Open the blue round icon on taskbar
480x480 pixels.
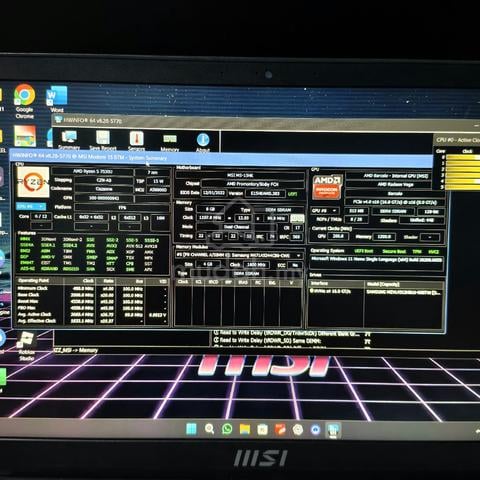tap(315, 430)
